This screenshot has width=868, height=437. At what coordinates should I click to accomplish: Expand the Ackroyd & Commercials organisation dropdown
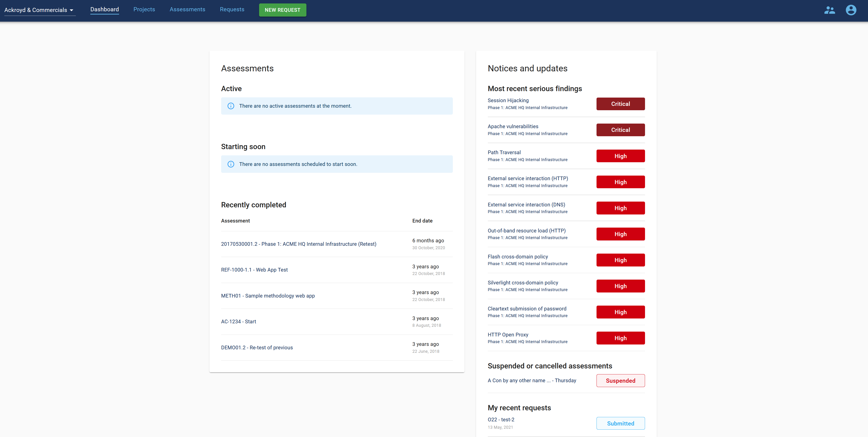pos(40,10)
